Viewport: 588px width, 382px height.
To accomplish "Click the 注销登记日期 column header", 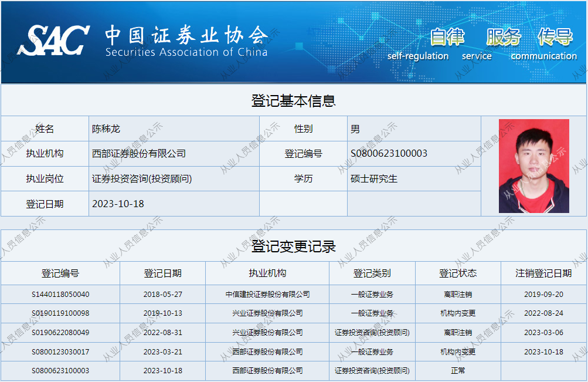I will coord(543,273).
